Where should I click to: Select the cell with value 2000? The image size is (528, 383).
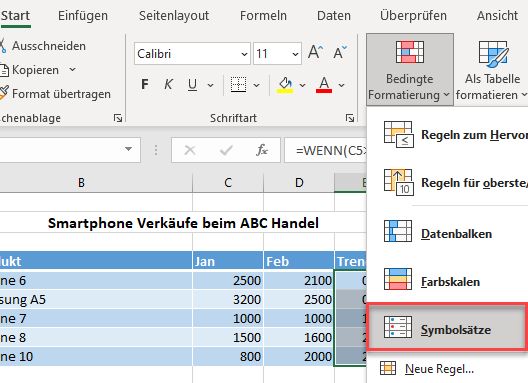click(x=299, y=356)
